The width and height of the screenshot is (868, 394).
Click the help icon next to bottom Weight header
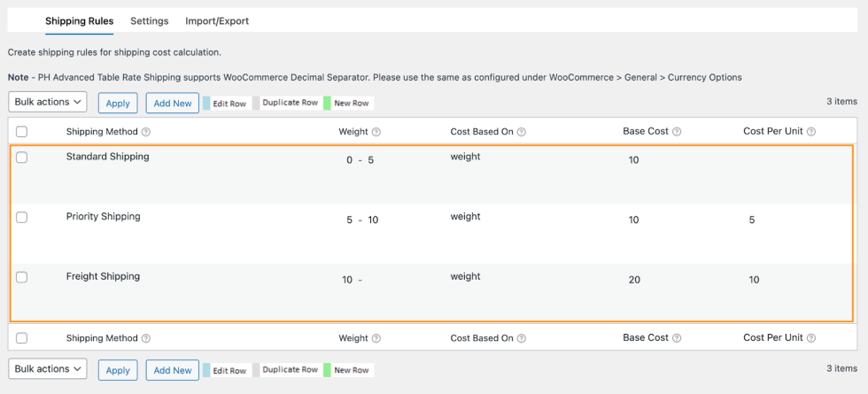(x=376, y=338)
